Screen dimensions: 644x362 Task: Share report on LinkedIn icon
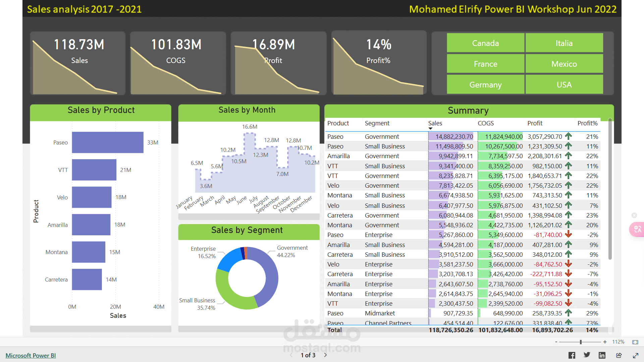[x=602, y=355]
